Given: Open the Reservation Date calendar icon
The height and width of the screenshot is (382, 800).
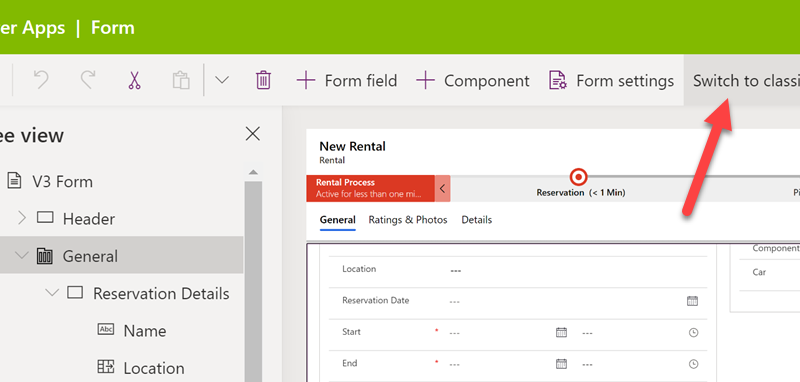Looking at the screenshot, I should click(692, 301).
